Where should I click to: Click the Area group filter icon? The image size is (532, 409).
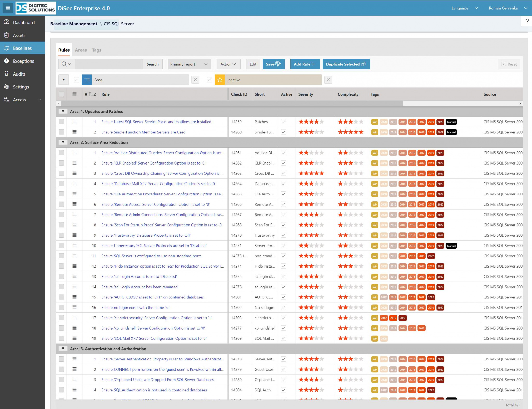[x=87, y=80]
